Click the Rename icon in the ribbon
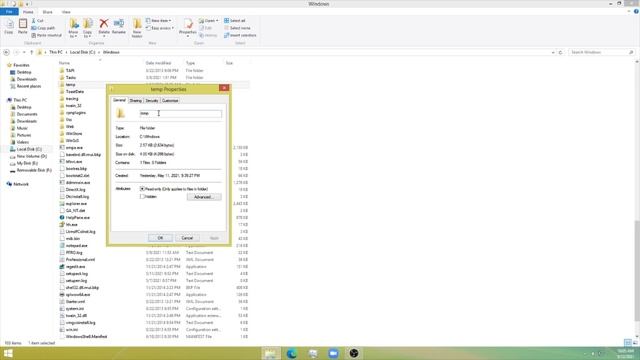The width and height of the screenshot is (640, 360). point(119,27)
